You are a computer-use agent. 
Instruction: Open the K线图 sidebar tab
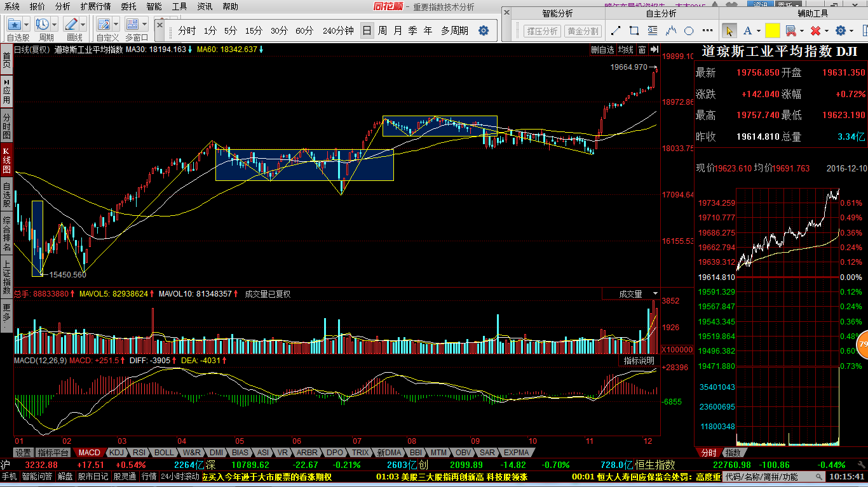point(6,161)
